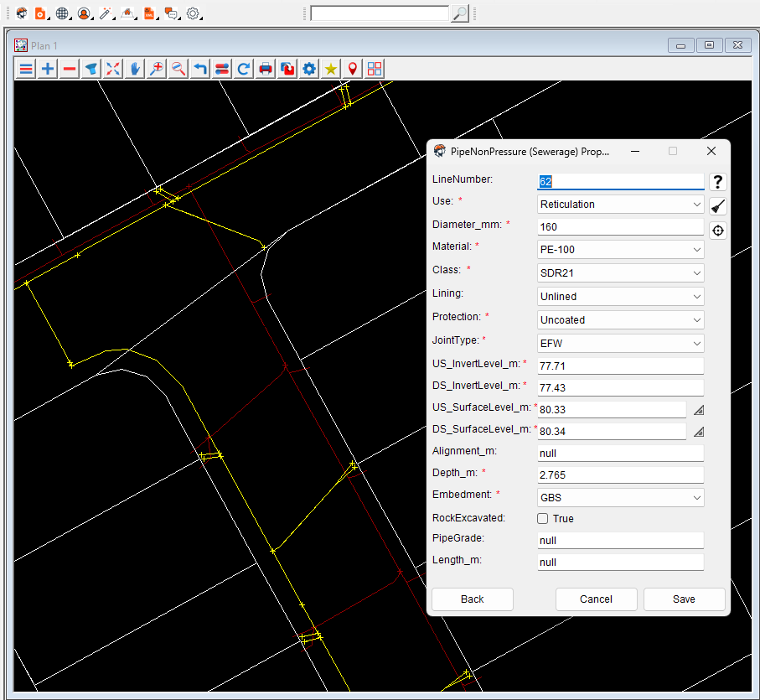The width and height of the screenshot is (760, 700).
Task: Click the blue plus icon in Plan toolbar
Action: (48, 69)
